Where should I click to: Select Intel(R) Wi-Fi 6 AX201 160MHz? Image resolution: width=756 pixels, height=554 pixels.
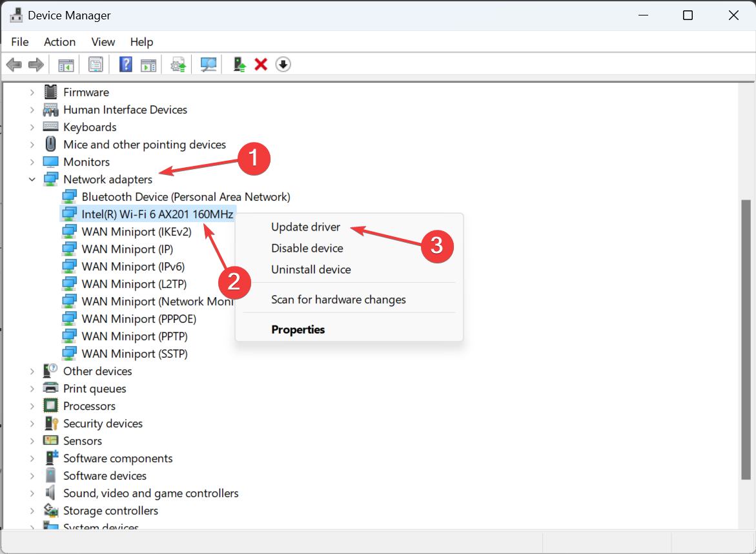[157, 214]
